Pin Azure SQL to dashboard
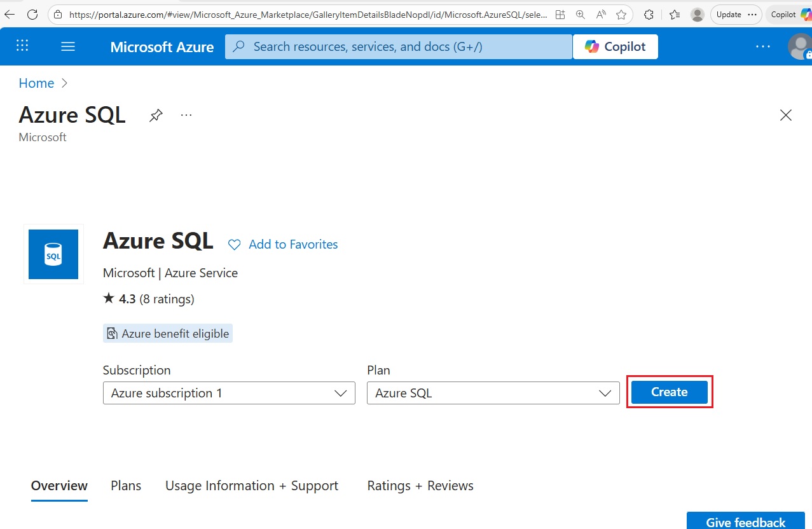 [156, 115]
